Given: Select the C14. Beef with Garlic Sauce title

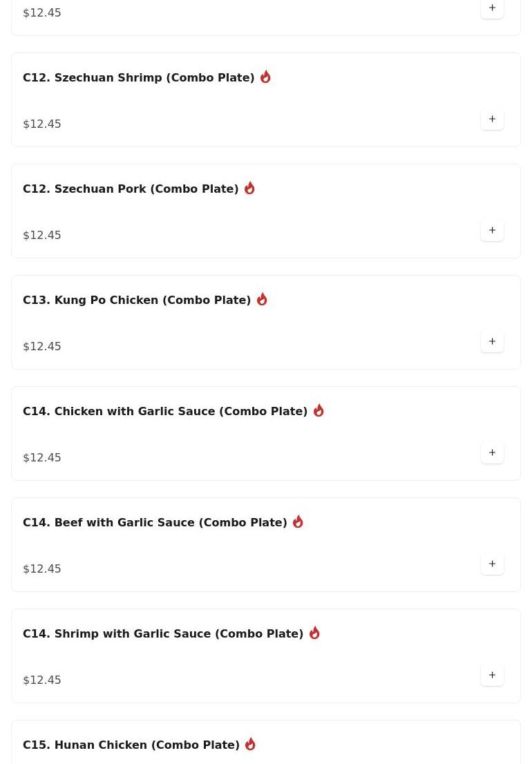Looking at the screenshot, I should coord(155,523).
